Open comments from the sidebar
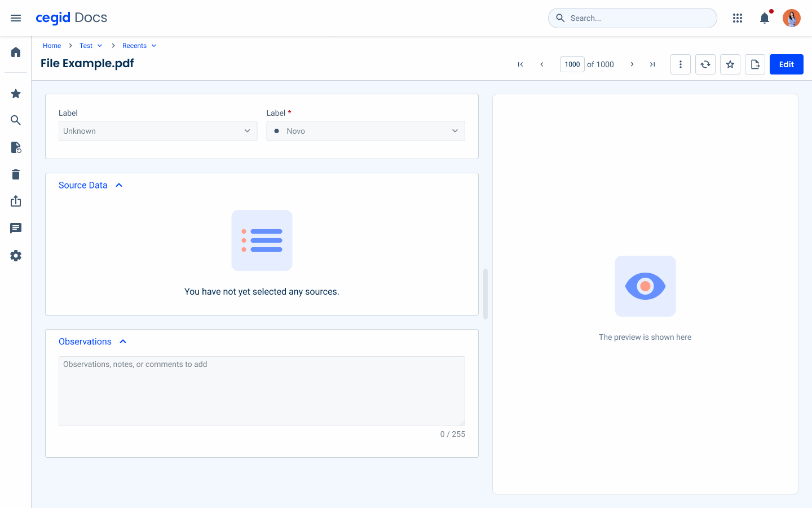 (15, 228)
